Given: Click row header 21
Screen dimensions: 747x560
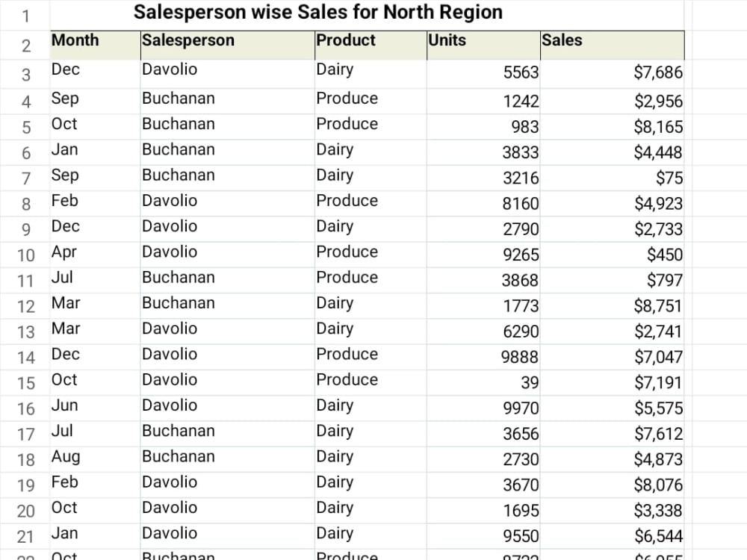Looking at the screenshot, I should coord(25,536).
